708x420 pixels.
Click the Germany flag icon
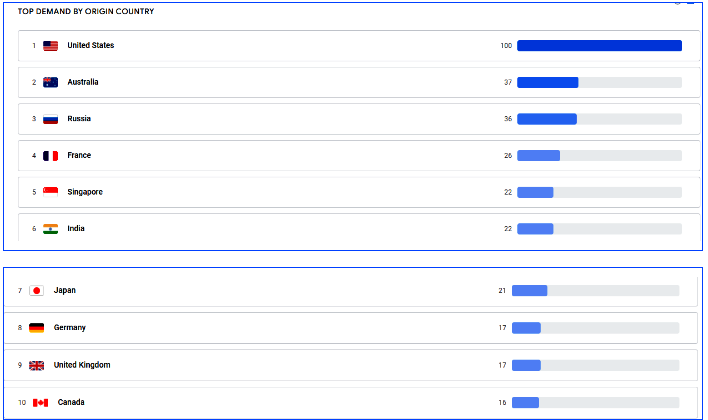tap(36, 328)
